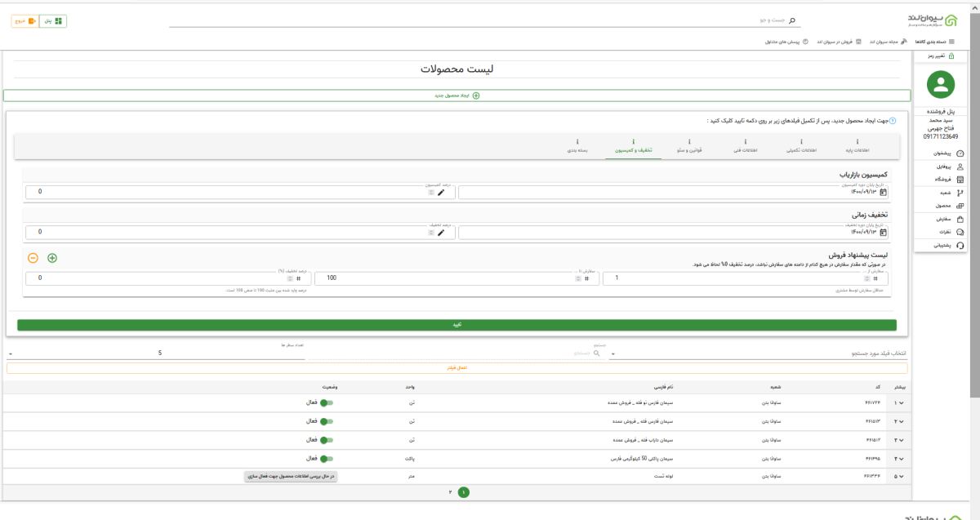Disable the سیمان پاکتی 50 کیلوگرمی فارس product switch
The width and height of the screenshot is (980, 520).
coord(327,459)
